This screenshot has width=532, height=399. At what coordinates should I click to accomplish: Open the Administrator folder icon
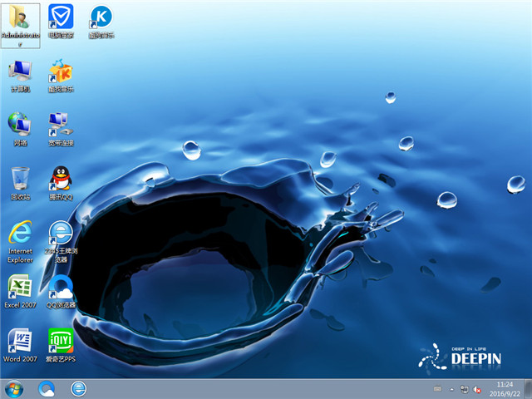pyautogui.click(x=20, y=18)
